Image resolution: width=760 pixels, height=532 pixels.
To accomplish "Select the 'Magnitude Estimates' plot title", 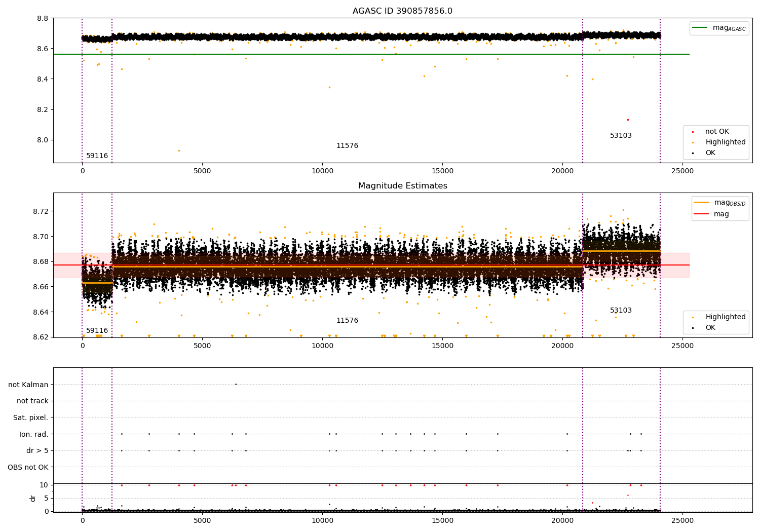I will pos(402,186).
